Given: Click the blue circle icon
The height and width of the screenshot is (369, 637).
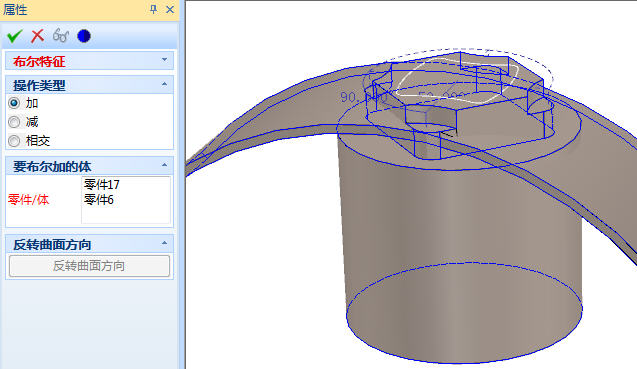Looking at the screenshot, I should click(84, 36).
